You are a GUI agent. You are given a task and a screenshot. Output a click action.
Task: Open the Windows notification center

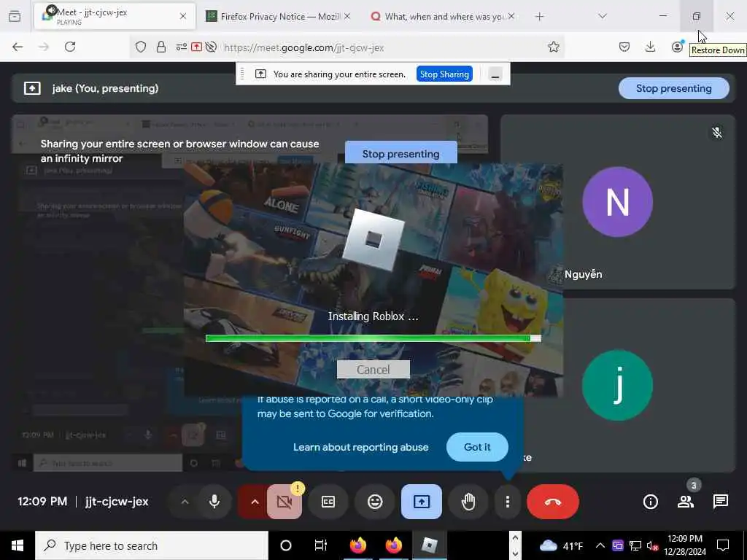click(x=723, y=545)
